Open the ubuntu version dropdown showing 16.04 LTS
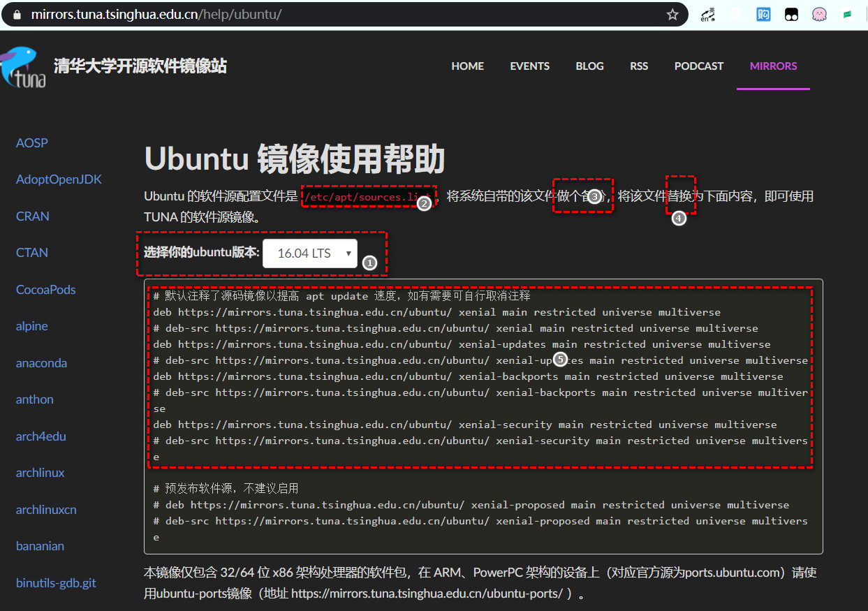The image size is (868, 611). [309, 253]
